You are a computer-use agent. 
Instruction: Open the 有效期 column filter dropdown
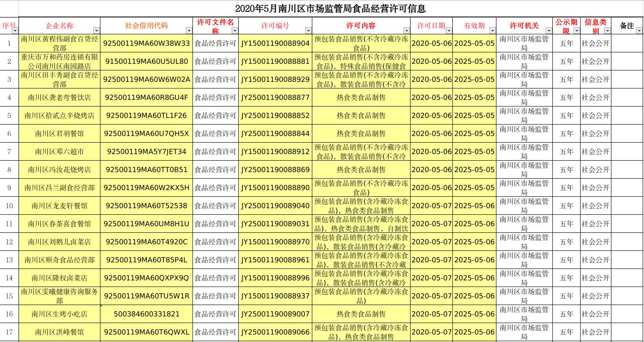click(x=492, y=31)
